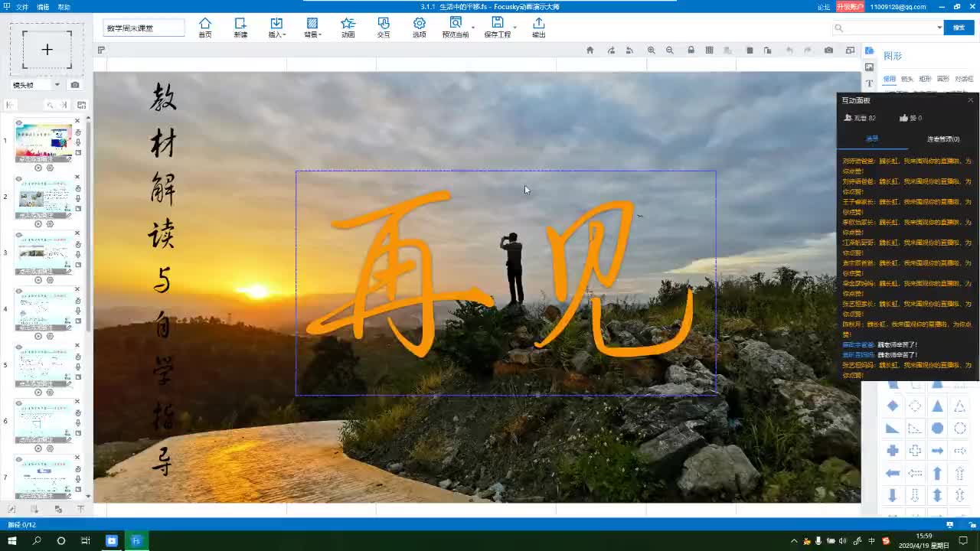Click canvas toolbar home view icon

[590, 51]
